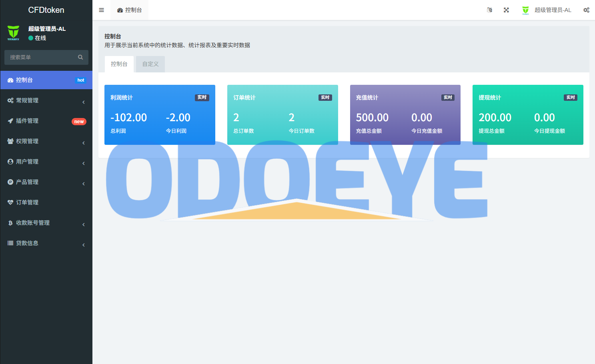Viewport: 595px width, 364px height.
Task: Click the search magnifier icon in sidebar
Action: pyautogui.click(x=80, y=57)
